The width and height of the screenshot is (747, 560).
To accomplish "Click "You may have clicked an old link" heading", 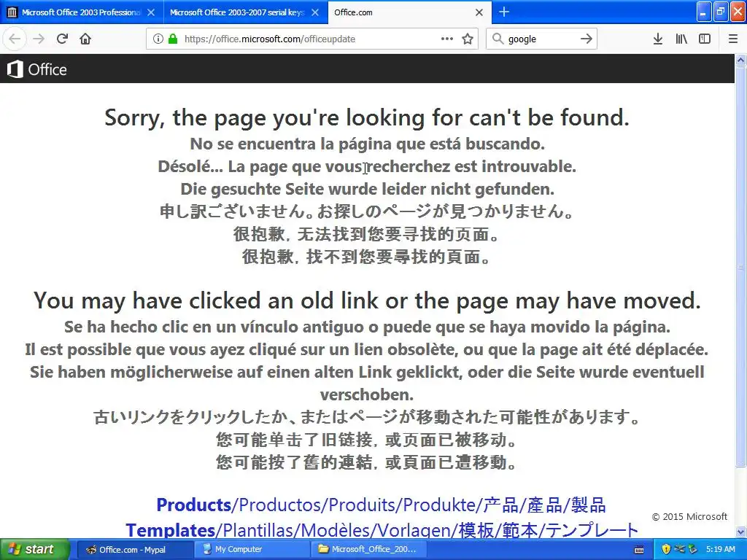I will click(367, 301).
